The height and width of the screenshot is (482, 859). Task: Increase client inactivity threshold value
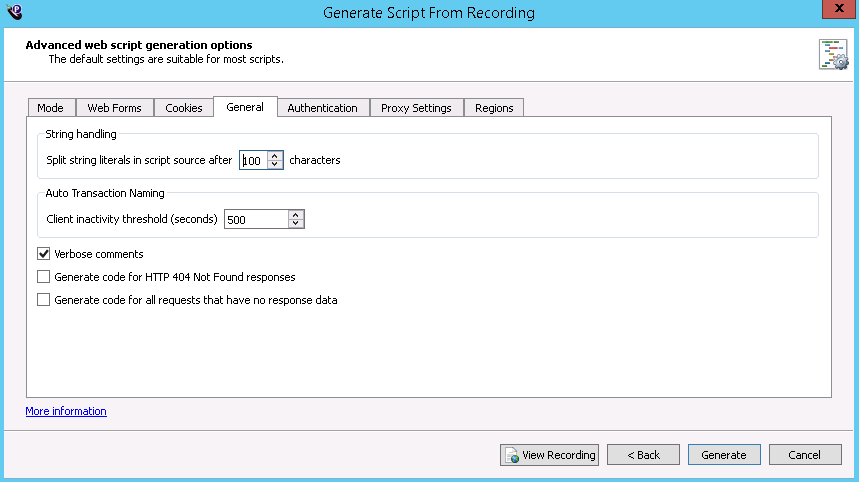[295, 214]
